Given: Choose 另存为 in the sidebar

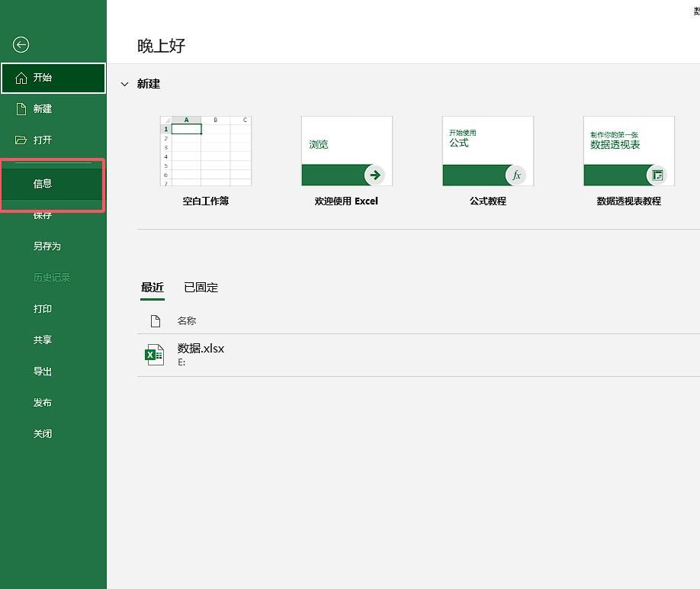Looking at the screenshot, I should click(53, 246).
